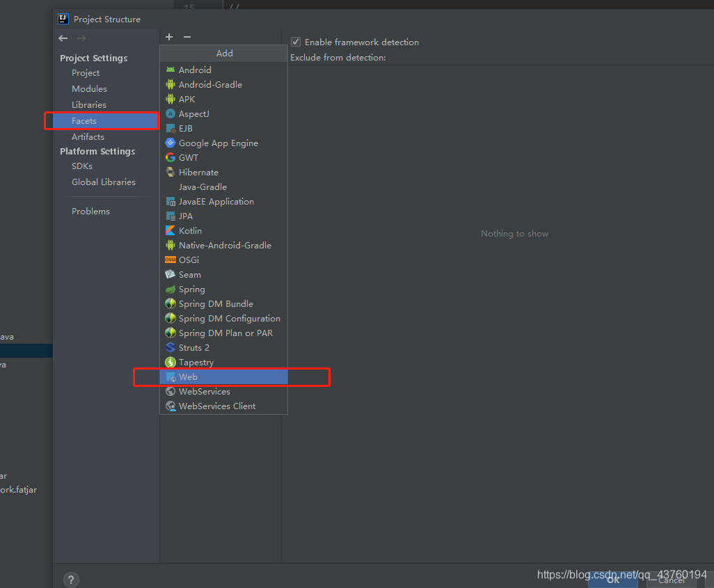Screen dimensions: 714x588
Task: Click the OSGi orange icon
Action: (x=170, y=260)
